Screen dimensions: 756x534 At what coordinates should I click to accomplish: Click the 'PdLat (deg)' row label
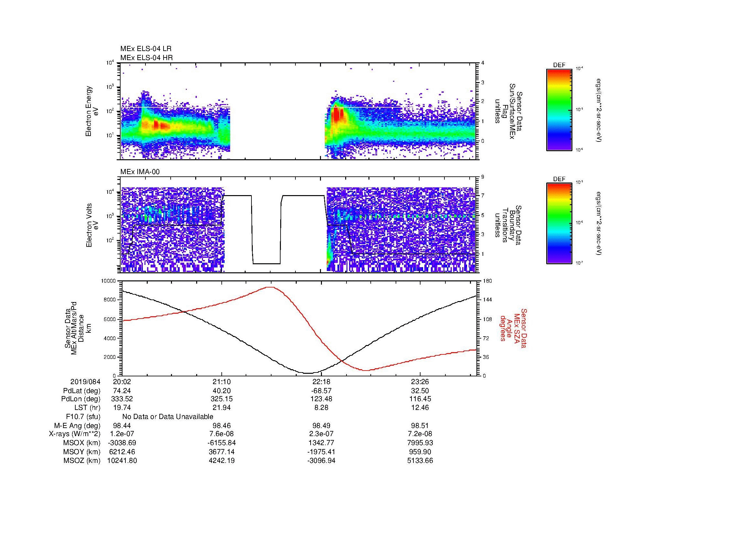[x=82, y=391]
